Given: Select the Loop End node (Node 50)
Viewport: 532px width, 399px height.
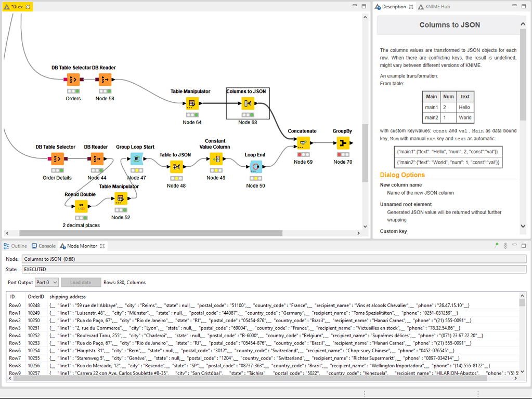Looking at the screenshot, I should 255,167.
